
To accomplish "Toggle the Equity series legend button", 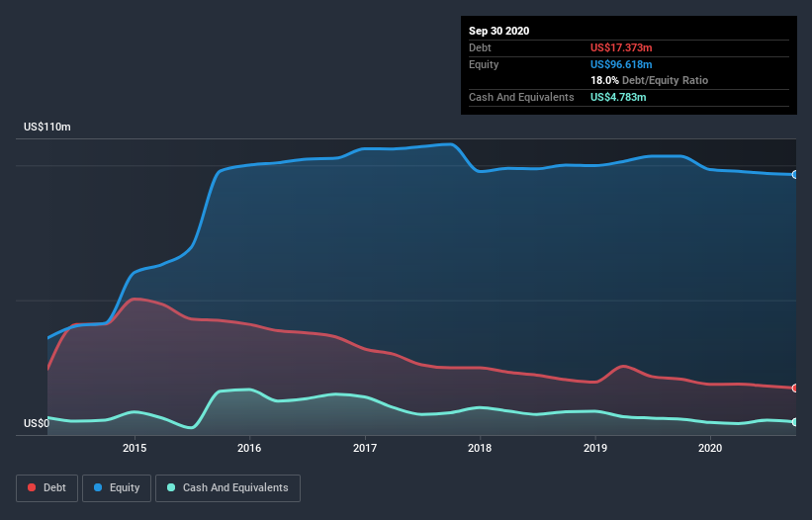I will coord(117,488).
